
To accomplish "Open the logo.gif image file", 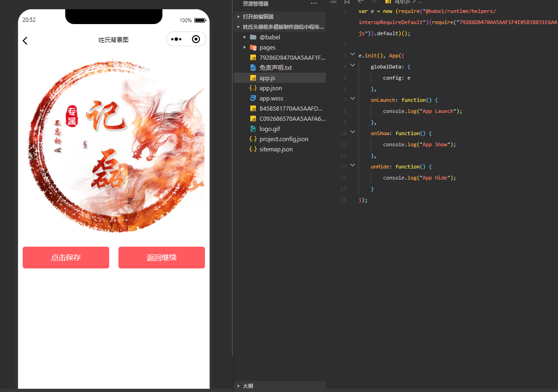I will (270, 129).
